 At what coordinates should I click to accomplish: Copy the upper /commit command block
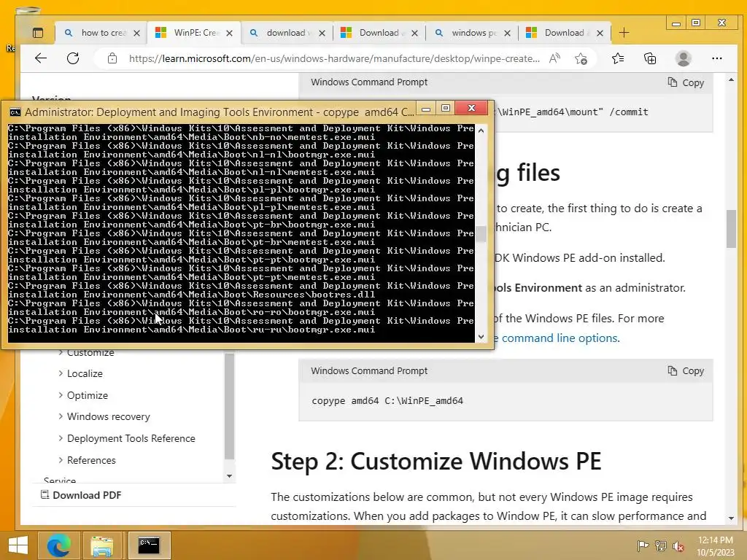click(x=686, y=82)
